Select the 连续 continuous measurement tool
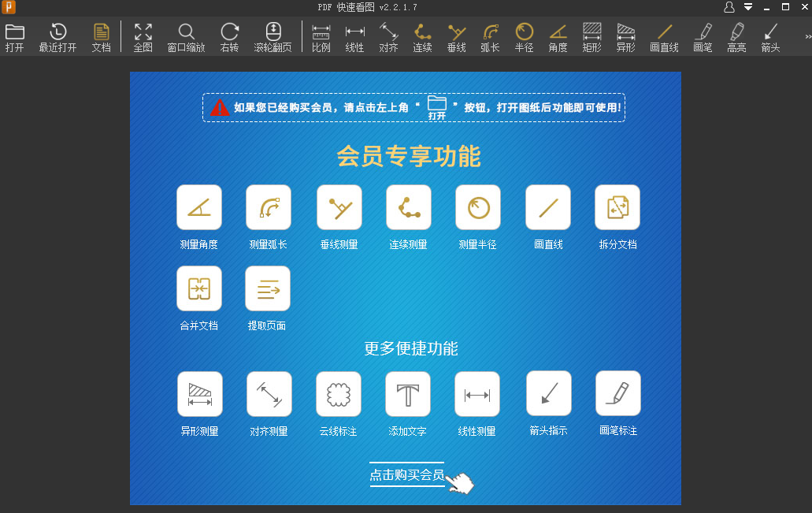This screenshot has height=513, width=812. pyautogui.click(x=423, y=37)
